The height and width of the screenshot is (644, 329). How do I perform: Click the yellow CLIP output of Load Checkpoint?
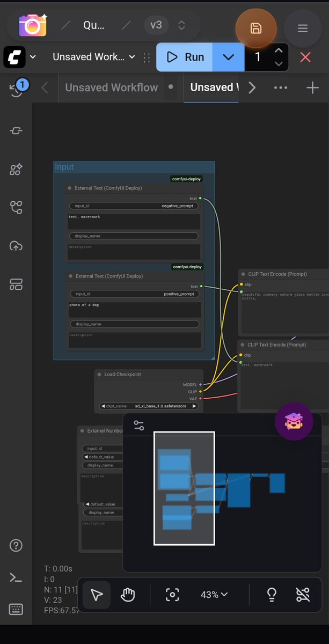pos(201,392)
